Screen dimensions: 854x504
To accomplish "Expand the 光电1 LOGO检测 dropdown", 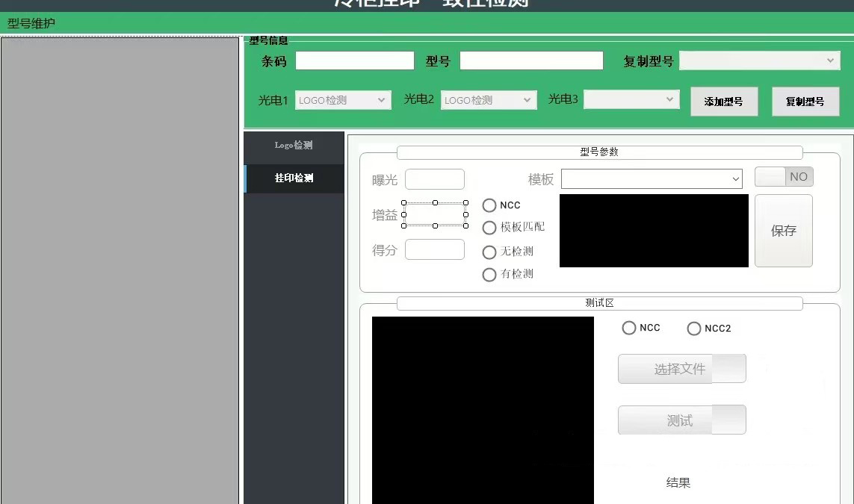I will [x=343, y=100].
